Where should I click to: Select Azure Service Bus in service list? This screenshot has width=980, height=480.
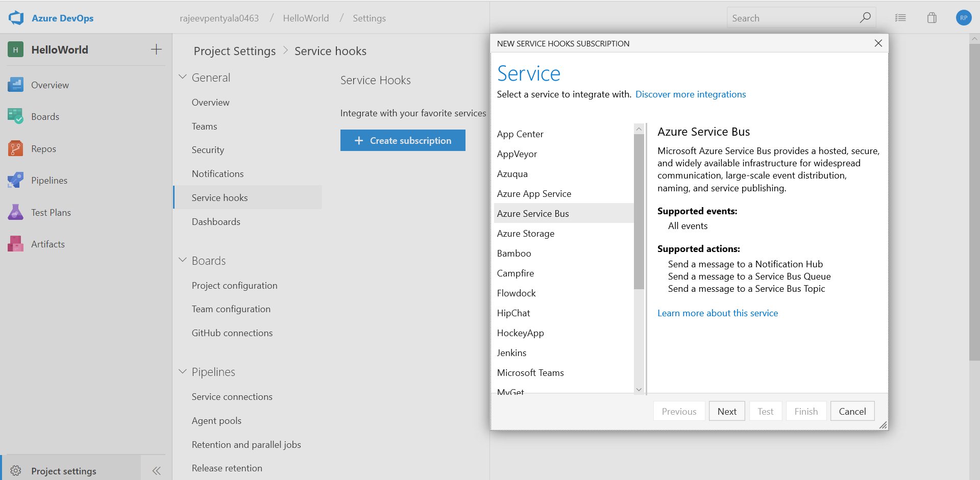tap(564, 213)
